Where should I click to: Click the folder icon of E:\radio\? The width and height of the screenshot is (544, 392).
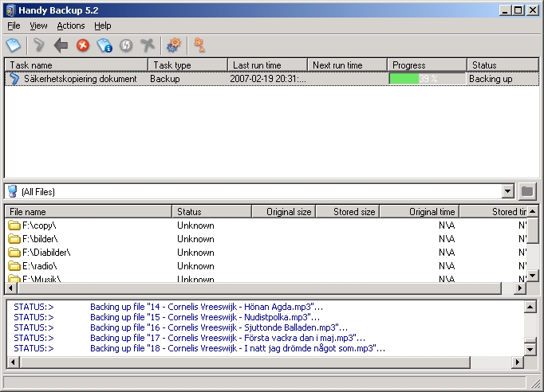pyautogui.click(x=14, y=266)
